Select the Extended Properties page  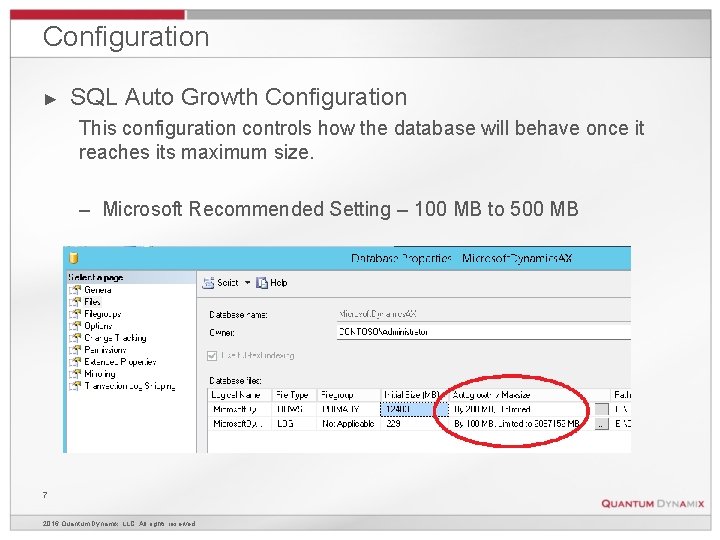(x=120, y=362)
